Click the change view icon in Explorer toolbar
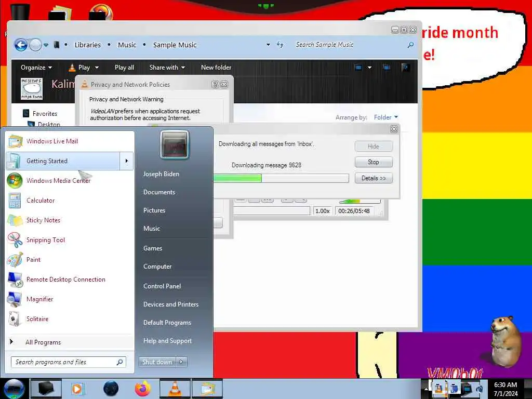Image resolution: width=532 pixels, height=399 pixels. pyautogui.click(x=358, y=67)
